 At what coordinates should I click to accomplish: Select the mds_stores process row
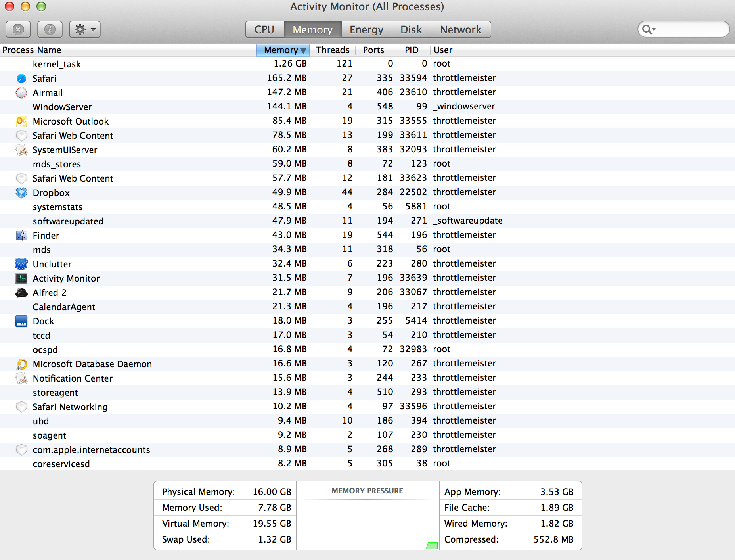click(x=367, y=164)
